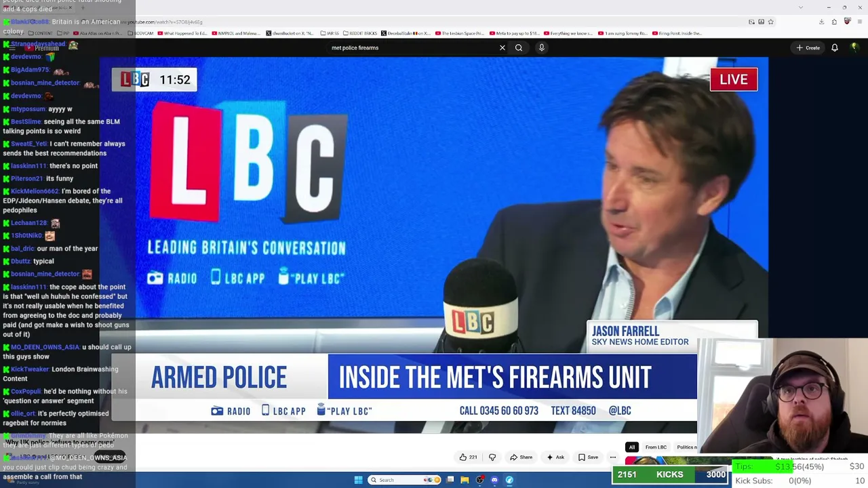
Task: Click username bal_dric in chat
Action: click(x=22, y=249)
